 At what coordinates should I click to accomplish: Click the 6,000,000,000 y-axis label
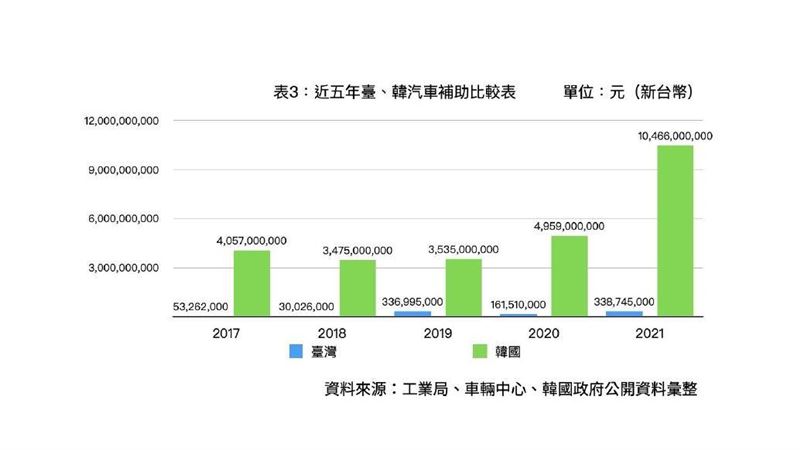pyautogui.click(x=123, y=218)
